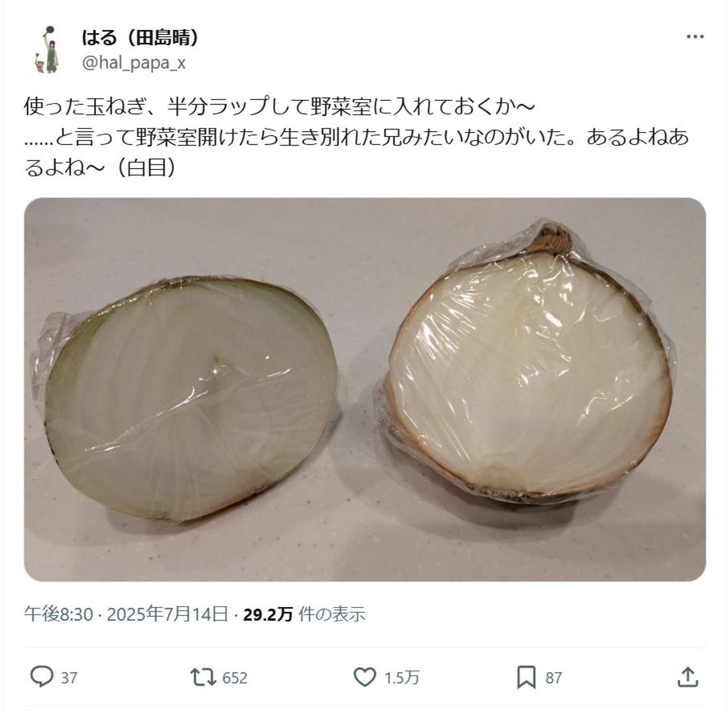
Task: Click the 652 reposts count
Action: point(235,678)
